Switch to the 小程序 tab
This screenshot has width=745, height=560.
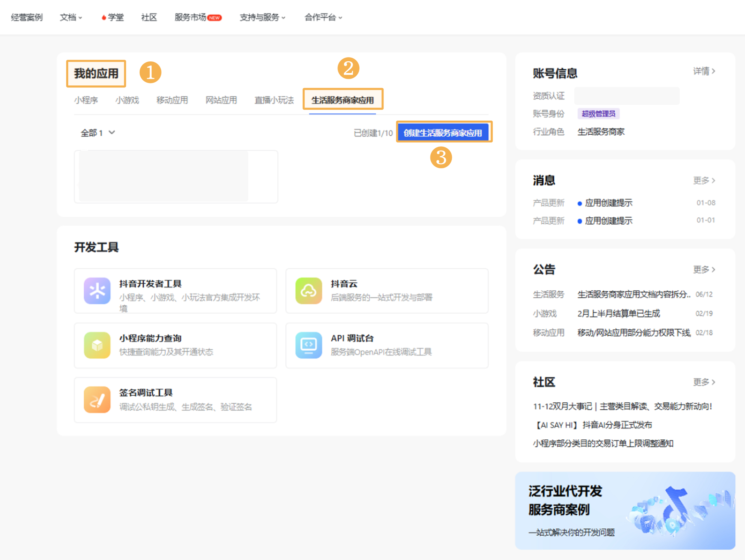tap(86, 100)
